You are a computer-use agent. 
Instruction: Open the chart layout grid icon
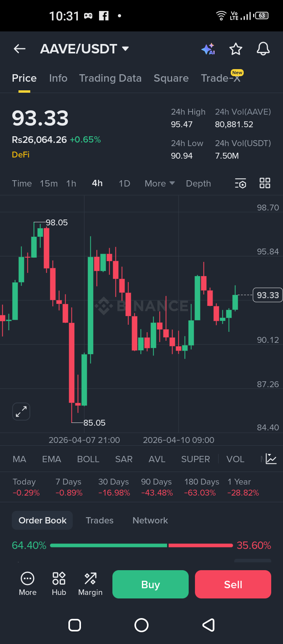coord(265,183)
